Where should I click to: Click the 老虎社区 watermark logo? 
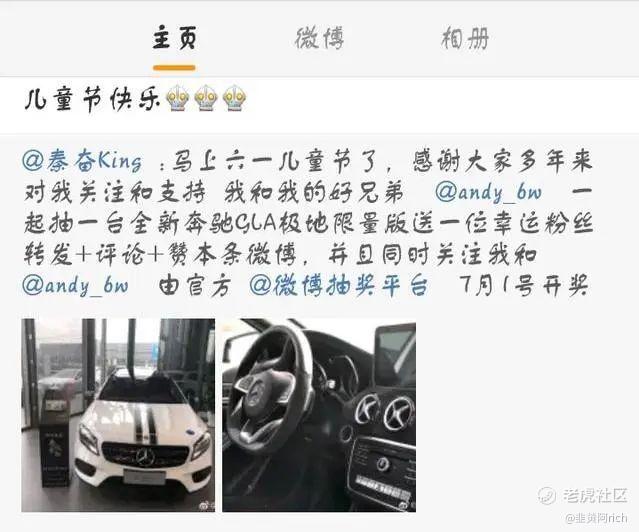point(583,495)
